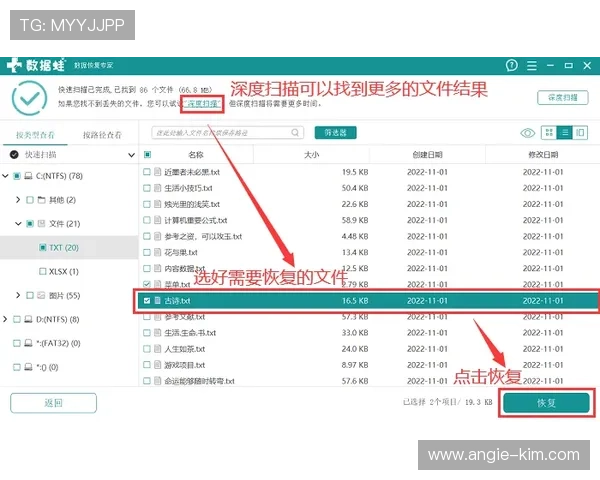The image size is (600, 480).
Task: Click the 其他 folder icon
Action: click(x=42, y=200)
